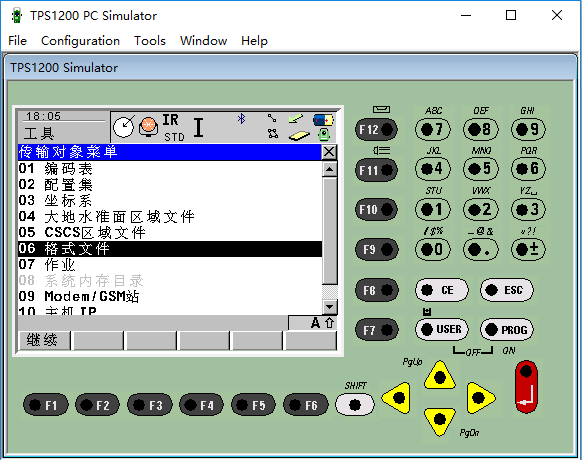Click the F7 side key
The image size is (582, 460).
click(377, 330)
